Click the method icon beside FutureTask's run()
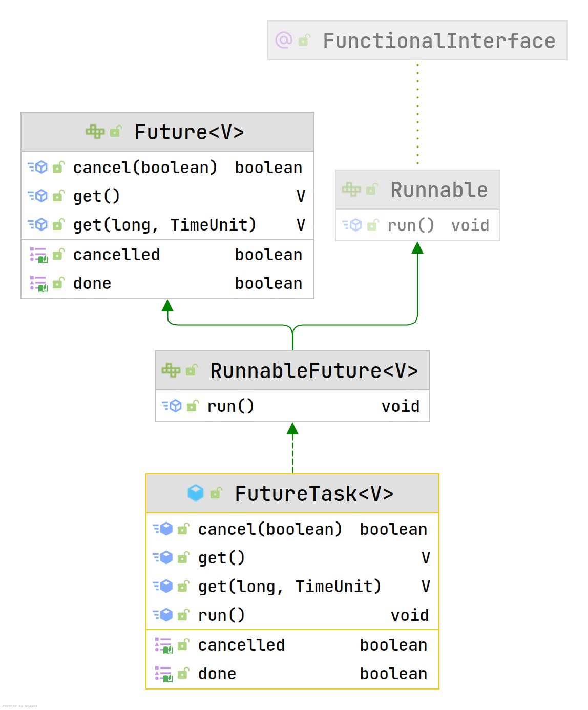This screenshot has width=588, height=710. (163, 615)
